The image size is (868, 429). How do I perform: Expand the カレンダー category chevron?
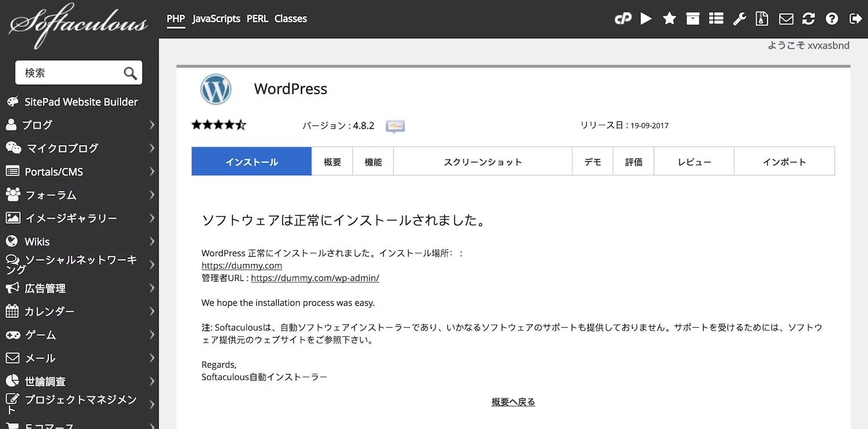tap(152, 311)
